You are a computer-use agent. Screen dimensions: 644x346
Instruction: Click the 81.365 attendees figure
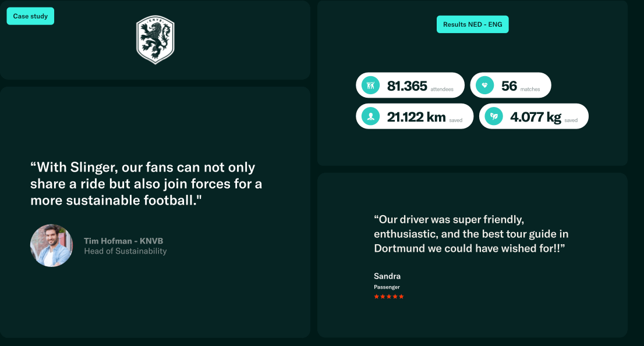click(x=408, y=86)
